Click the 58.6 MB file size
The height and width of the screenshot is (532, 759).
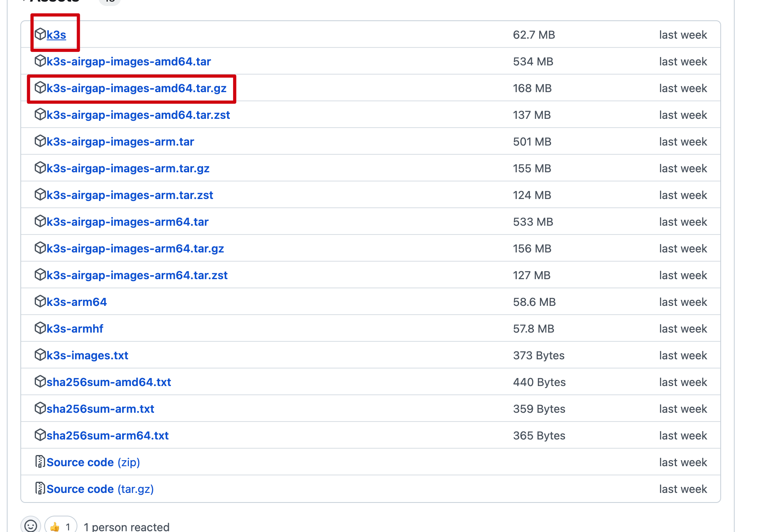pos(534,302)
